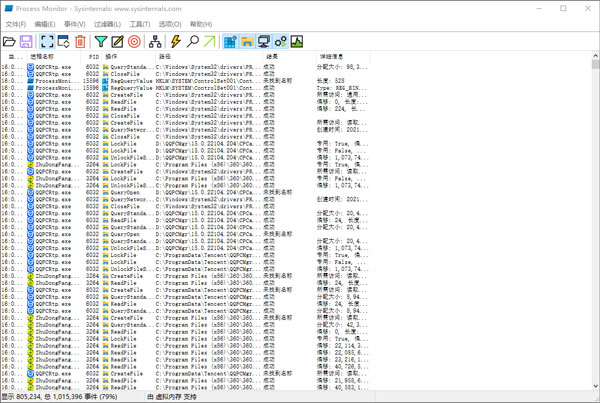600x403 pixels.
Task: Select the row with detail '长度: 528'
Action: pos(185,81)
